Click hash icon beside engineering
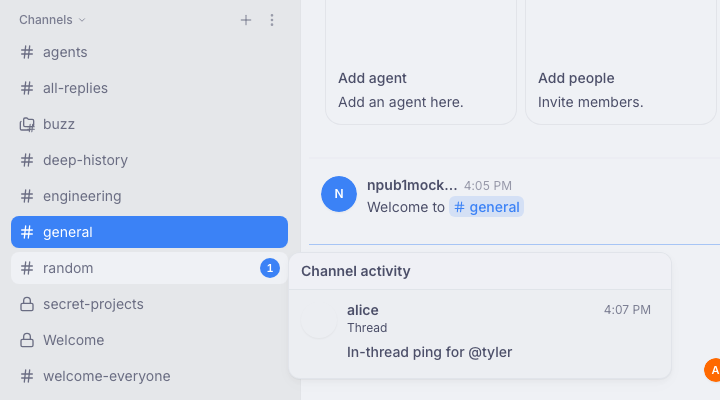720x400 pixels. [27, 196]
